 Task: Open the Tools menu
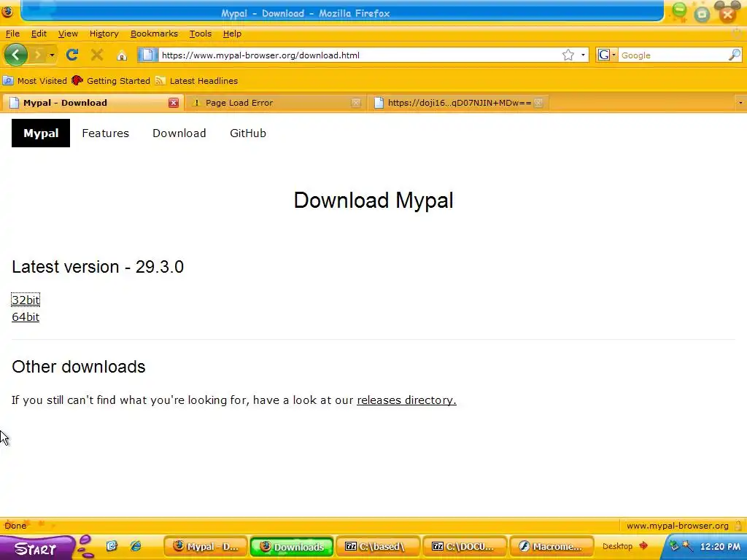click(x=200, y=34)
